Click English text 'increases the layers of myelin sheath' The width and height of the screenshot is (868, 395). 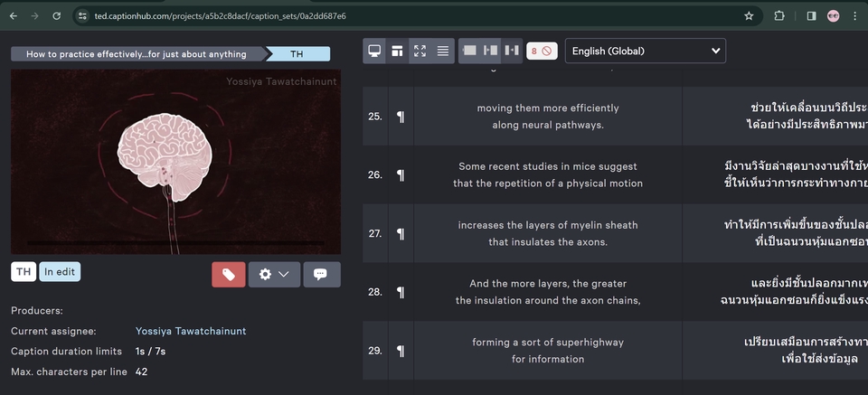coord(548,225)
